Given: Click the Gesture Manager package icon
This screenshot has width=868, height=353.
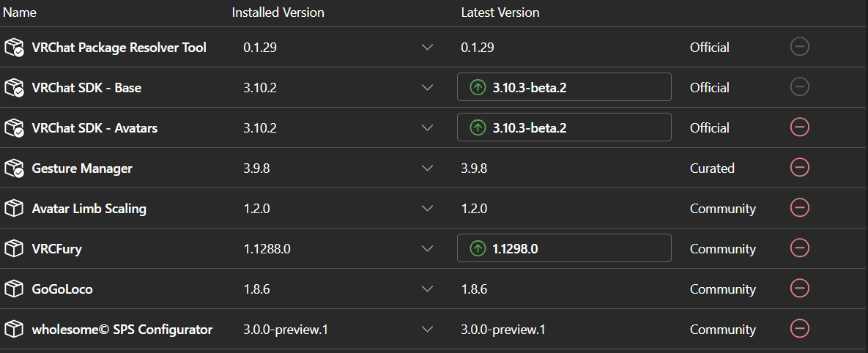Looking at the screenshot, I should click(x=14, y=168).
